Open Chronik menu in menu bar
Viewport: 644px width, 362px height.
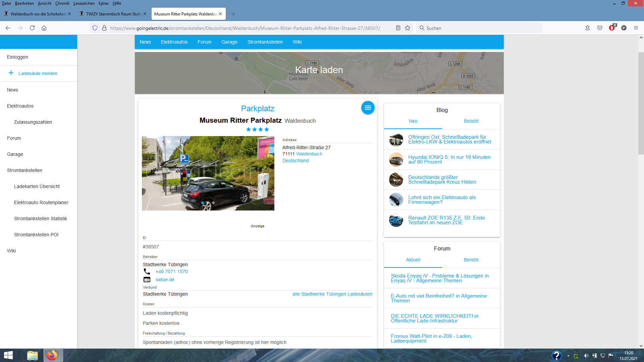click(x=62, y=3)
